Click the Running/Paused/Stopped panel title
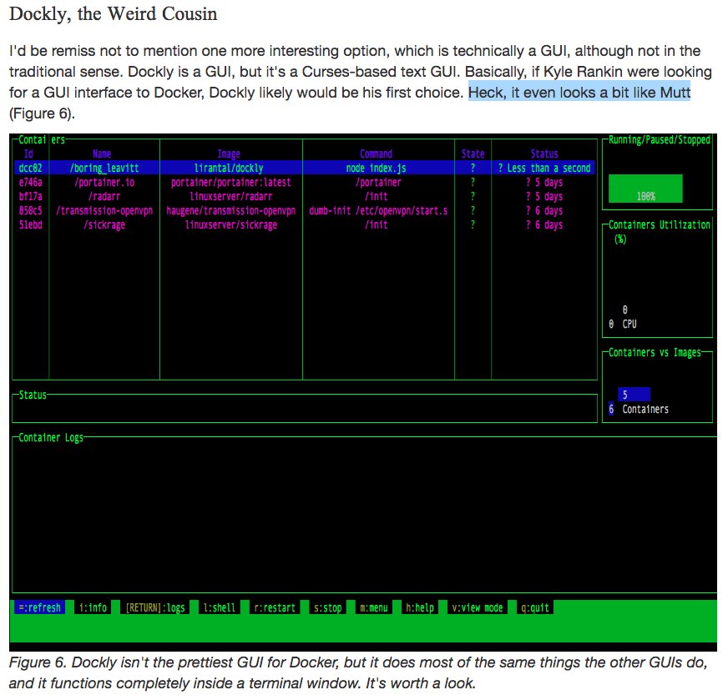The image size is (728, 700). click(x=660, y=139)
